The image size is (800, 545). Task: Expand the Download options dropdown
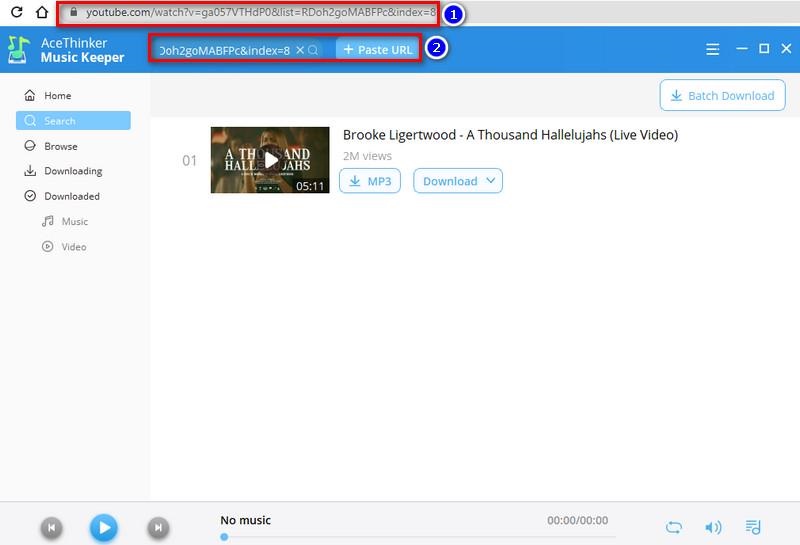[458, 181]
